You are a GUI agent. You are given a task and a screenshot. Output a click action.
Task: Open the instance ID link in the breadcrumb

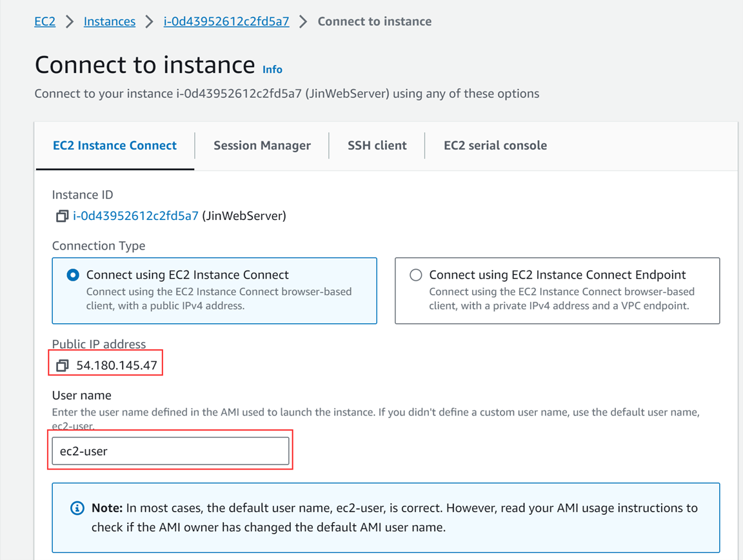click(226, 21)
